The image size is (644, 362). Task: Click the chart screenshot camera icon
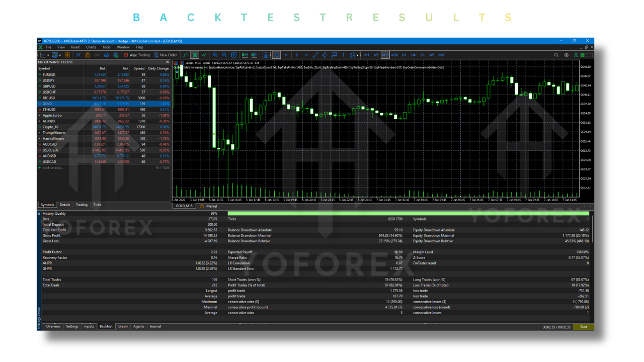tap(266, 55)
